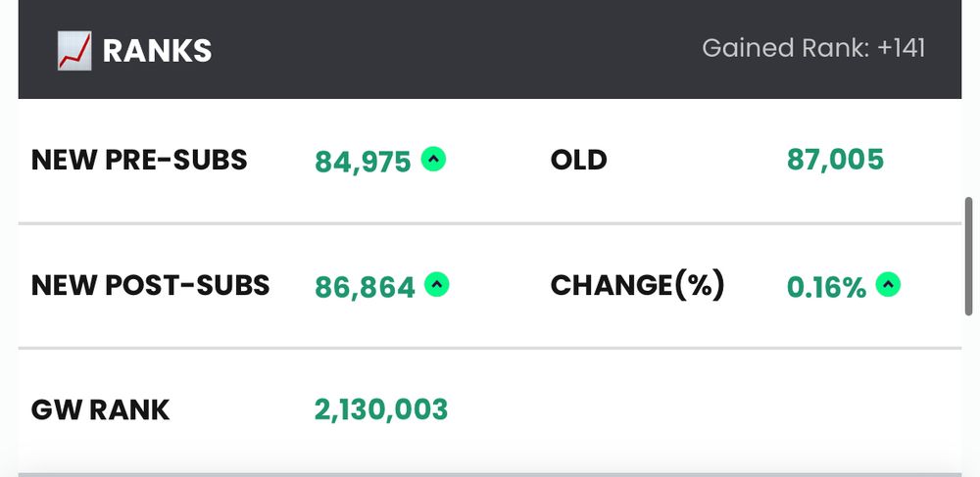Click green up arrow beside 0.16%
Image resolution: width=980 pixels, height=477 pixels.
coord(888,285)
